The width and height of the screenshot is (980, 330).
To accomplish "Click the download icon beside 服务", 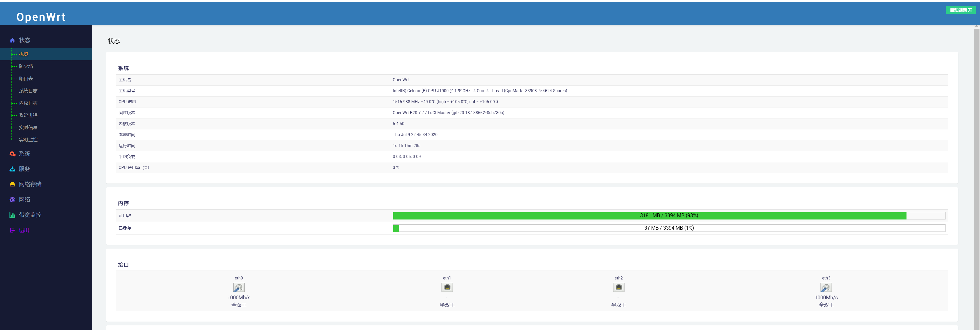I will click(12, 169).
